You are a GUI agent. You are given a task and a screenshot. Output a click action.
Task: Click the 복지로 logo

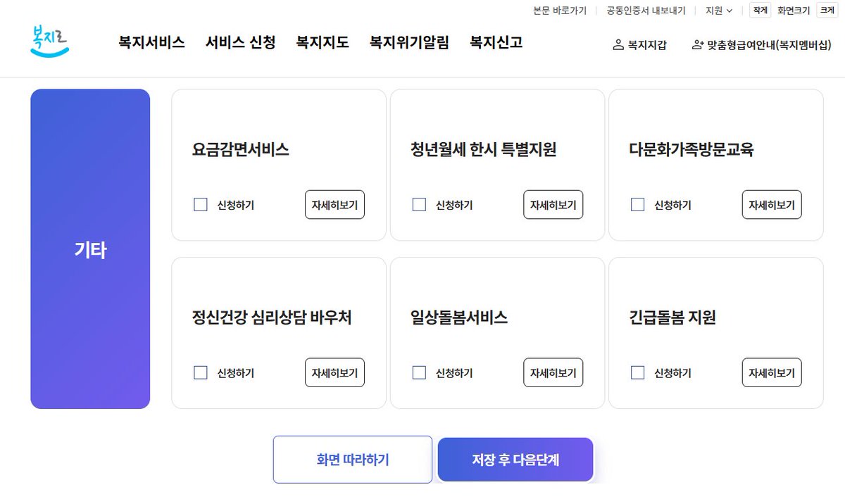click(50, 42)
